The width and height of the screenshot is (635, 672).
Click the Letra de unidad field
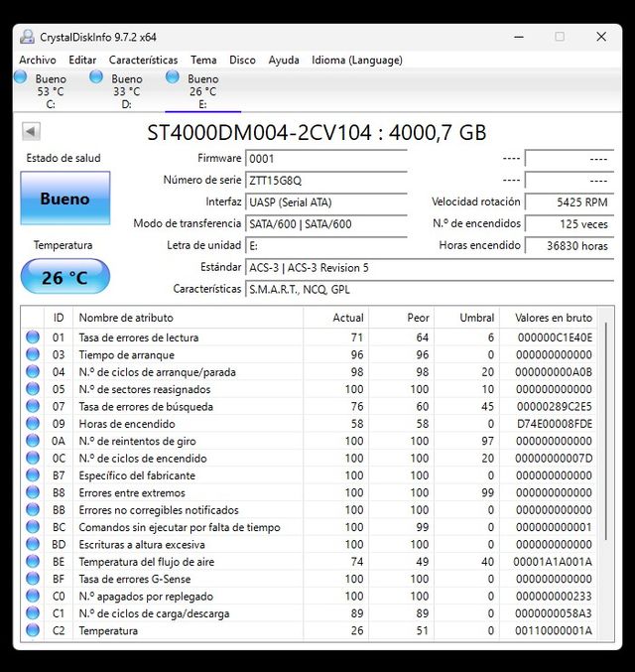pyautogui.click(x=326, y=246)
